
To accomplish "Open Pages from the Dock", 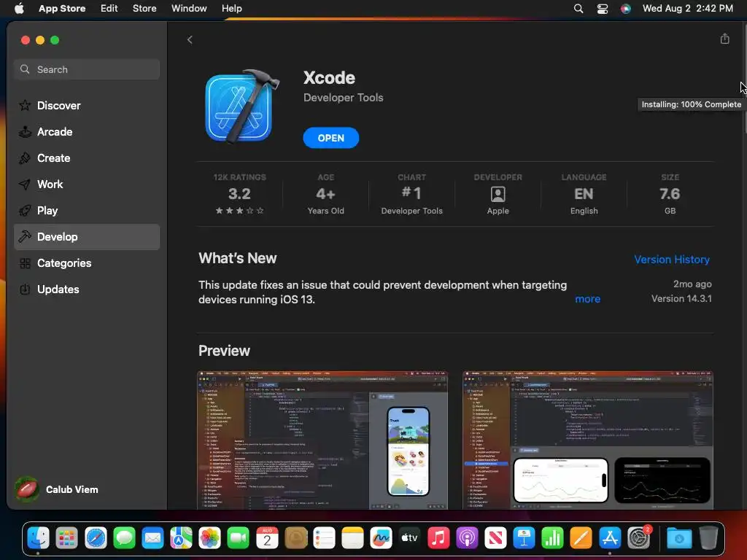I will [x=581, y=538].
